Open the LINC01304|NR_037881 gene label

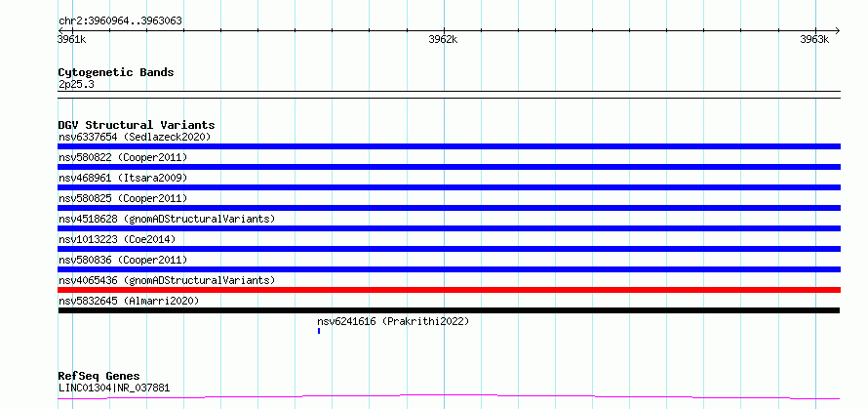click(x=114, y=388)
